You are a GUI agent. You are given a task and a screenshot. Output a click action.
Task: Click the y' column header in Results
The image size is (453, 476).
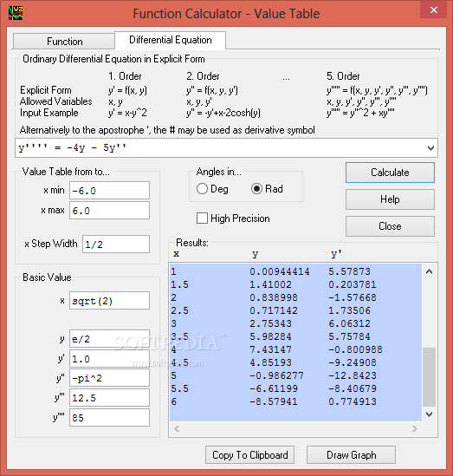pos(336,254)
